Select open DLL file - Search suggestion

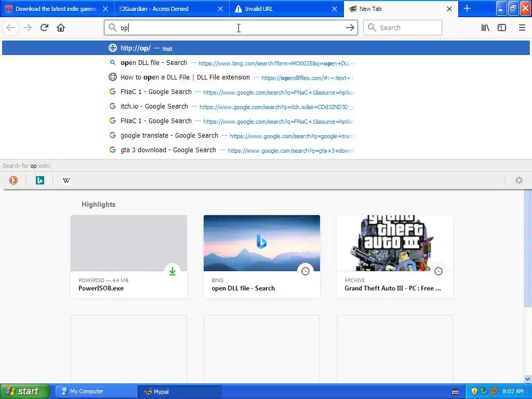265,63
